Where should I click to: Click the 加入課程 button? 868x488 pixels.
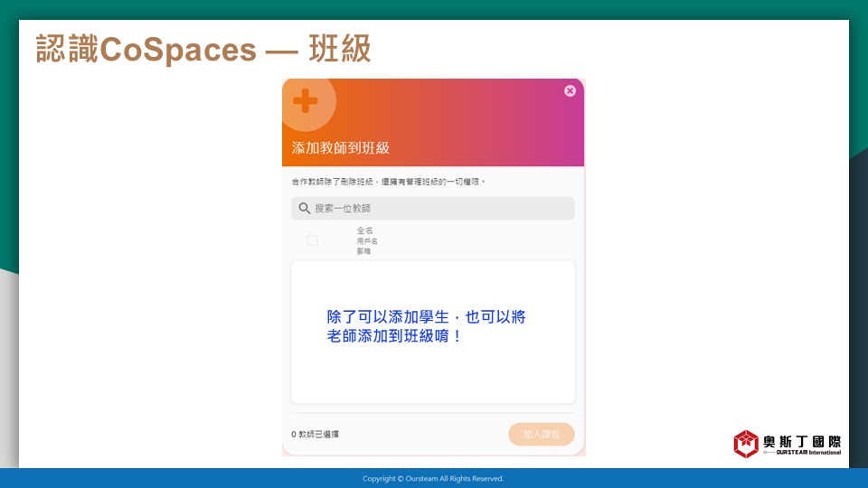click(x=542, y=435)
